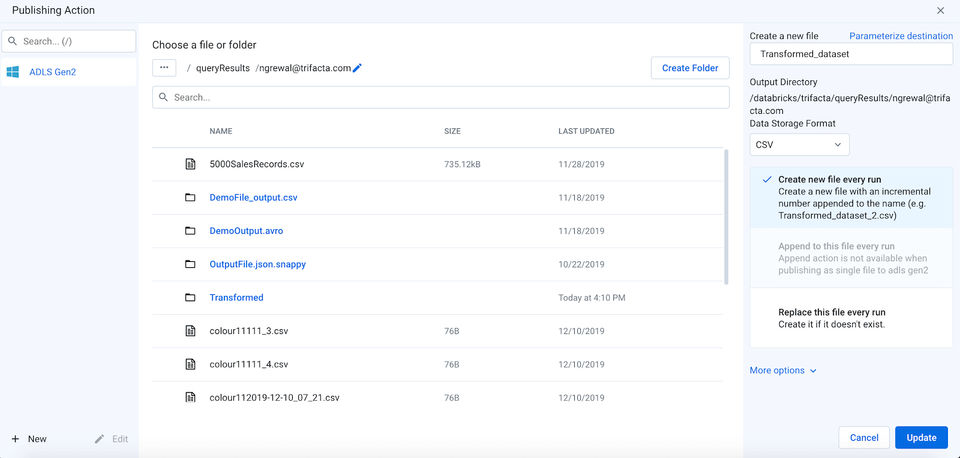Click the pencil icon next to ngrewal@trifacta.com
This screenshot has height=458, width=960.
pyautogui.click(x=358, y=68)
